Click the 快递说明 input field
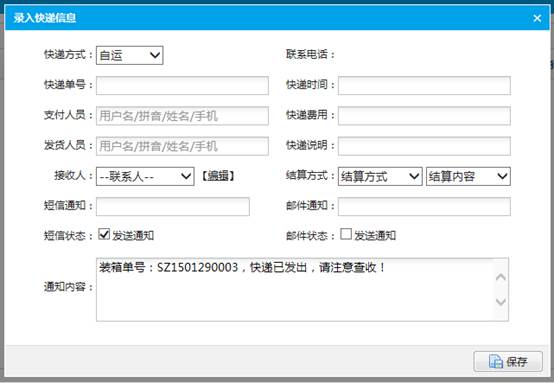The height and width of the screenshot is (383, 554). [424, 146]
